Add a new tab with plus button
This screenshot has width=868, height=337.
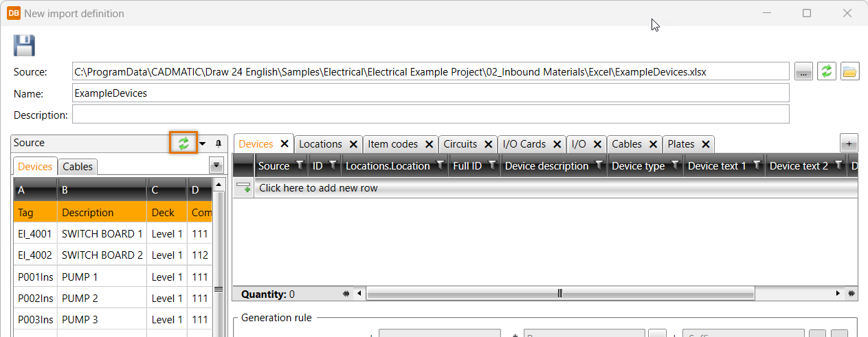[849, 143]
